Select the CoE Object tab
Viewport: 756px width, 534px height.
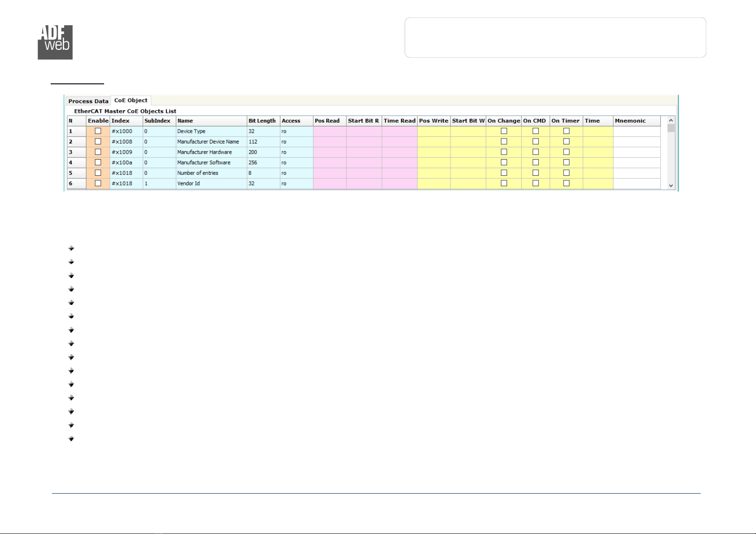click(131, 100)
